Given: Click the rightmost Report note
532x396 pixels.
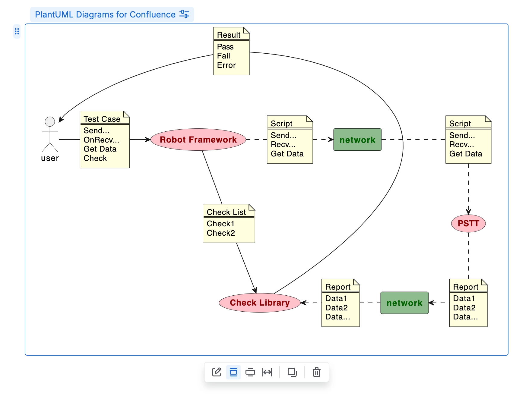Looking at the screenshot, I should pyautogui.click(x=468, y=303).
